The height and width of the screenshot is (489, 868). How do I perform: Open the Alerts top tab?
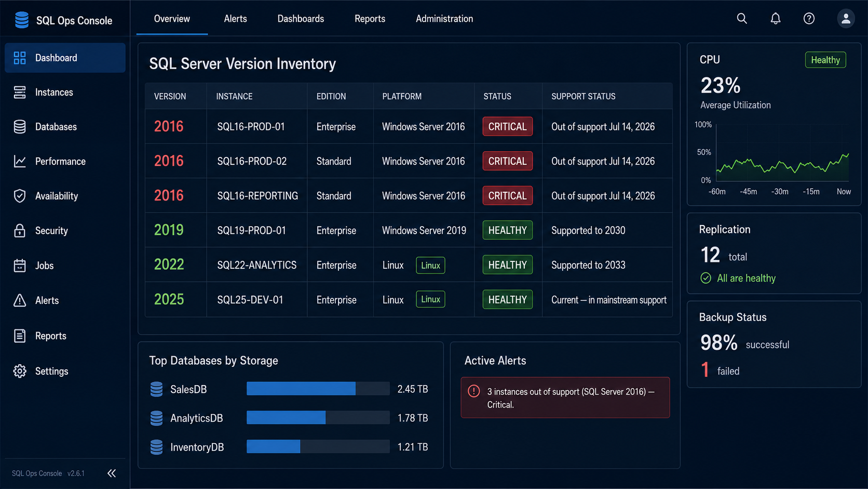click(235, 19)
